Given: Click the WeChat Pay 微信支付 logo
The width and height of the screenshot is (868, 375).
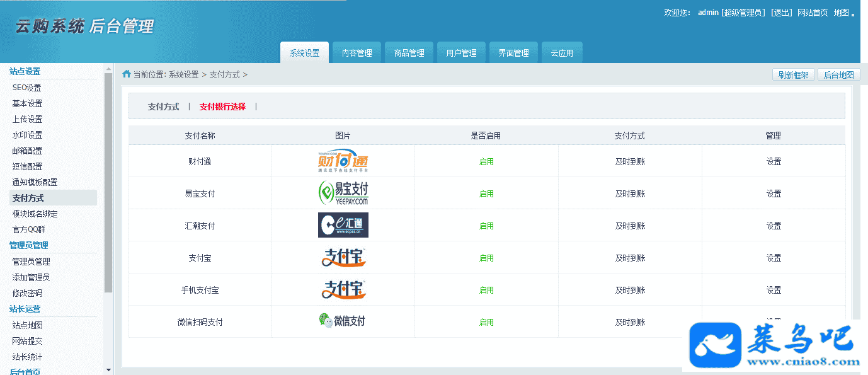Looking at the screenshot, I should pos(342,321).
